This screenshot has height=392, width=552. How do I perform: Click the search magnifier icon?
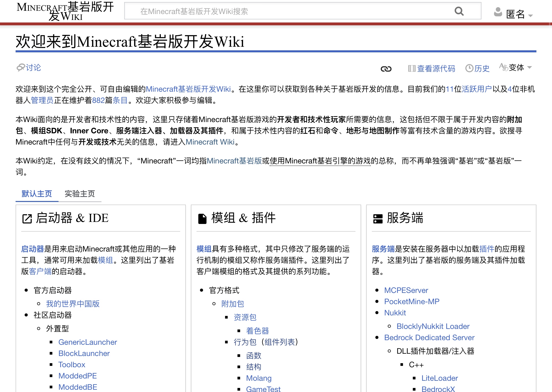click(x=459, y=11)
